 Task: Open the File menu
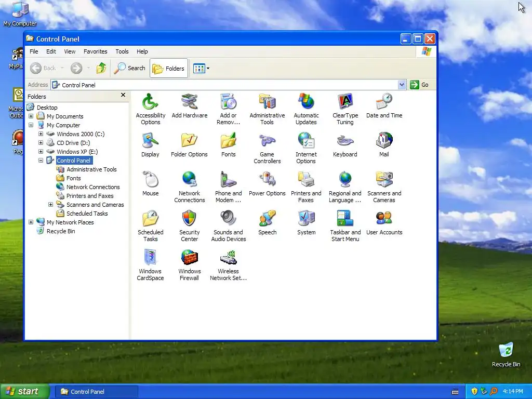[x=34, y=51]
